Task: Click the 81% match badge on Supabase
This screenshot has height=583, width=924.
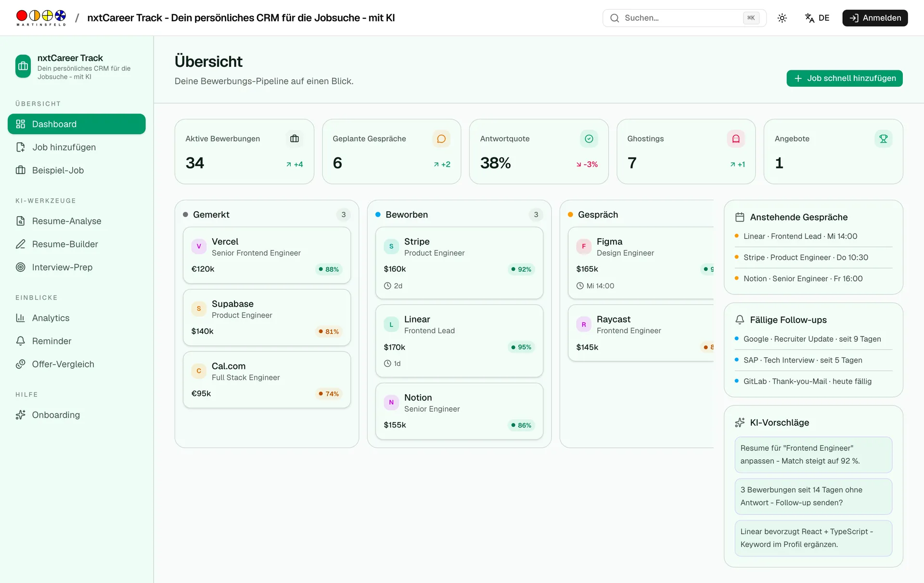Action: 329,331
